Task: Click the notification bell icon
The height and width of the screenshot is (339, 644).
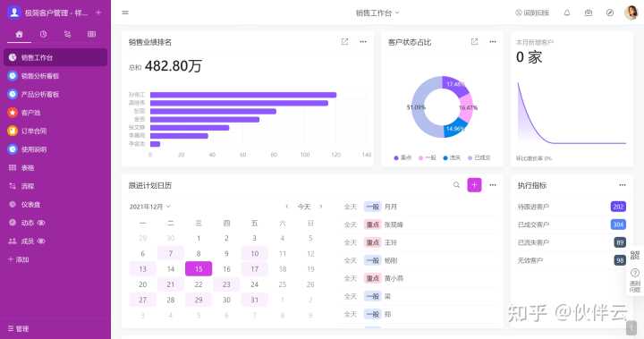Action: (x=567, y=13)
